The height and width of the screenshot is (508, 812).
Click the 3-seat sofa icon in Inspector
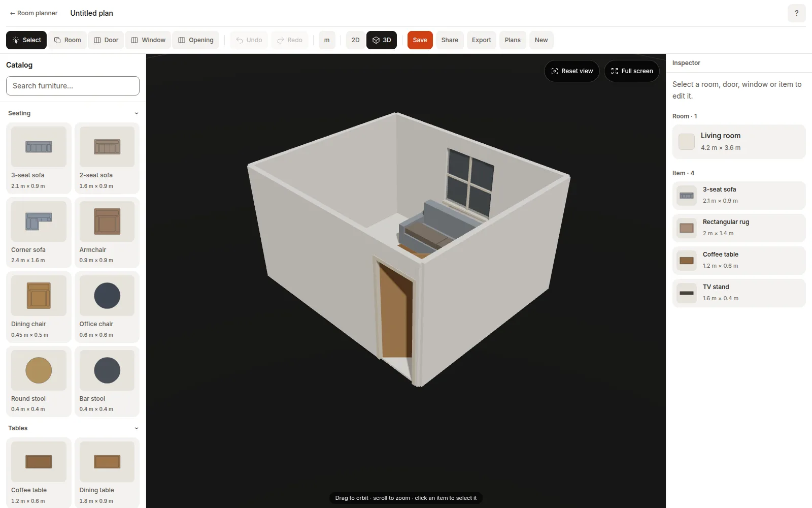tap(687, 196)
